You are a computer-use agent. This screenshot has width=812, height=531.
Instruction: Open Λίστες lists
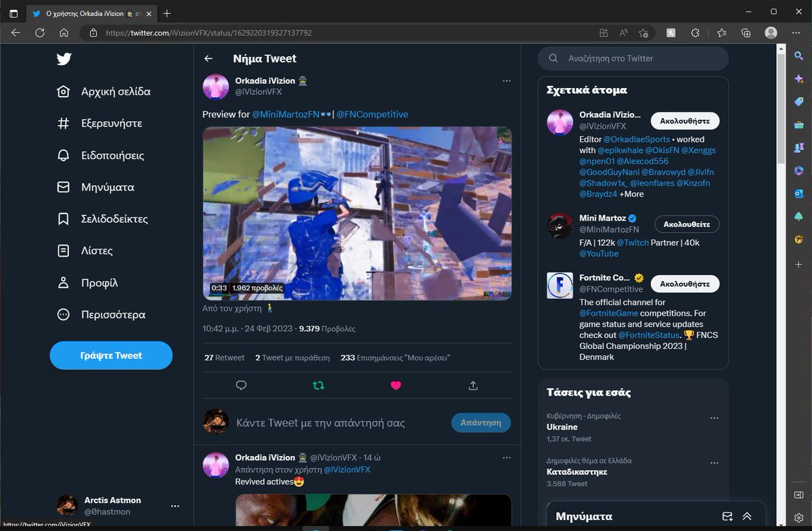pyautogui.click(x=85, y=251)
